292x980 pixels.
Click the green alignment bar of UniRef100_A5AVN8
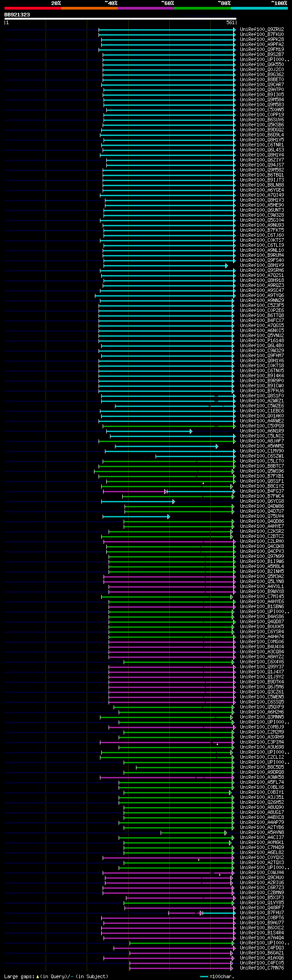coord(193,833)
